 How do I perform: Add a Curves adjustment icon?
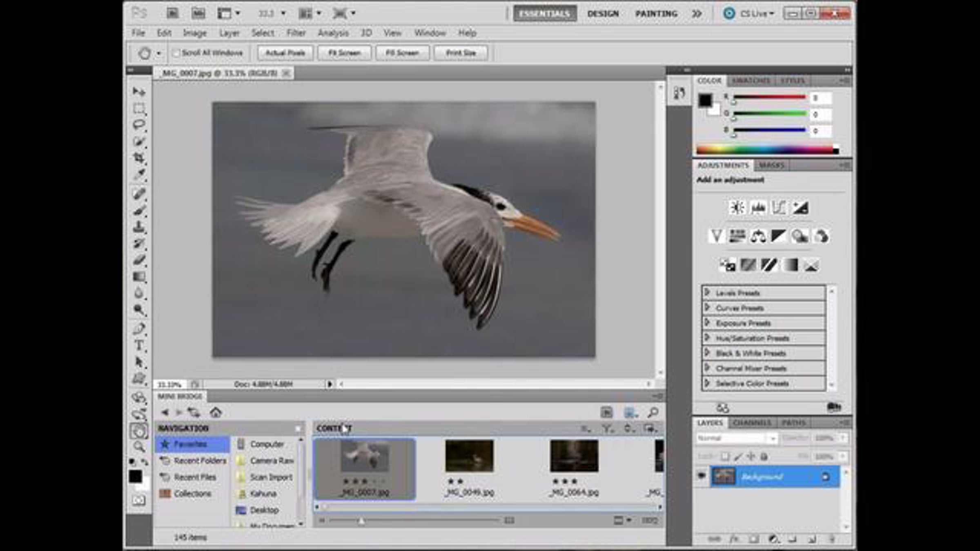pos(778,208)
